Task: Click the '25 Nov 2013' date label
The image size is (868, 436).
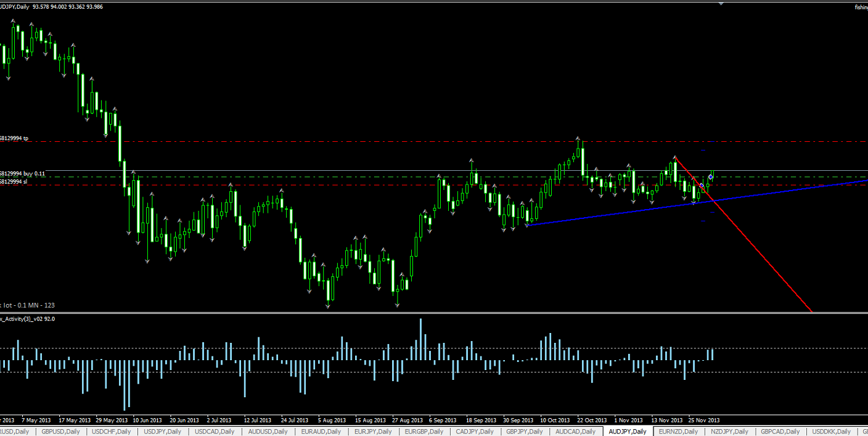Action: point(703,420)
